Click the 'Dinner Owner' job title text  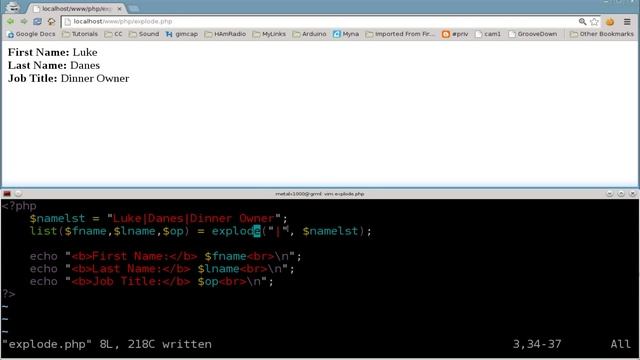[x=95, y=78]
